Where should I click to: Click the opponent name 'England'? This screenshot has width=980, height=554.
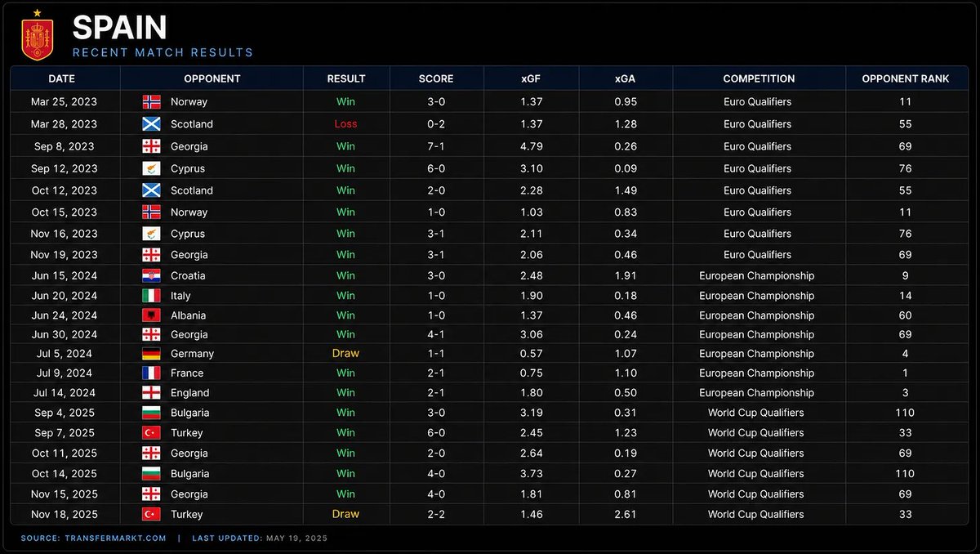click(190, 393)
